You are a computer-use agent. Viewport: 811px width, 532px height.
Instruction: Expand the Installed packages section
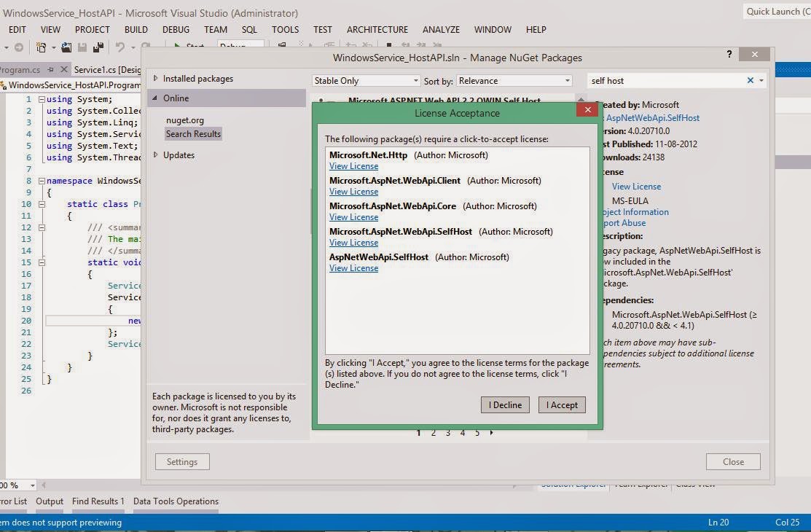tap(155, 78)
